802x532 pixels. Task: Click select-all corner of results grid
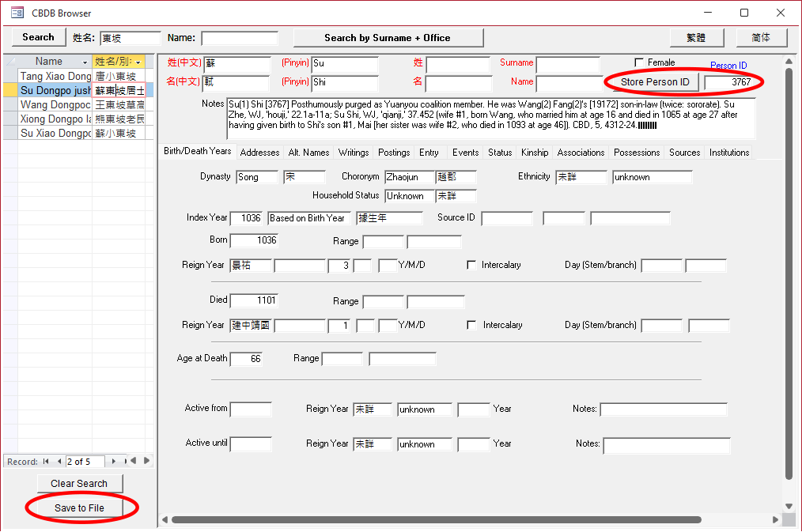(x=10, y=62)
